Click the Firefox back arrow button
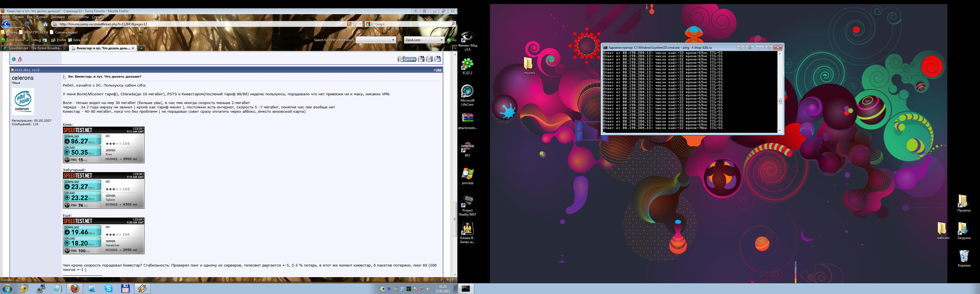 click(6, 24)
